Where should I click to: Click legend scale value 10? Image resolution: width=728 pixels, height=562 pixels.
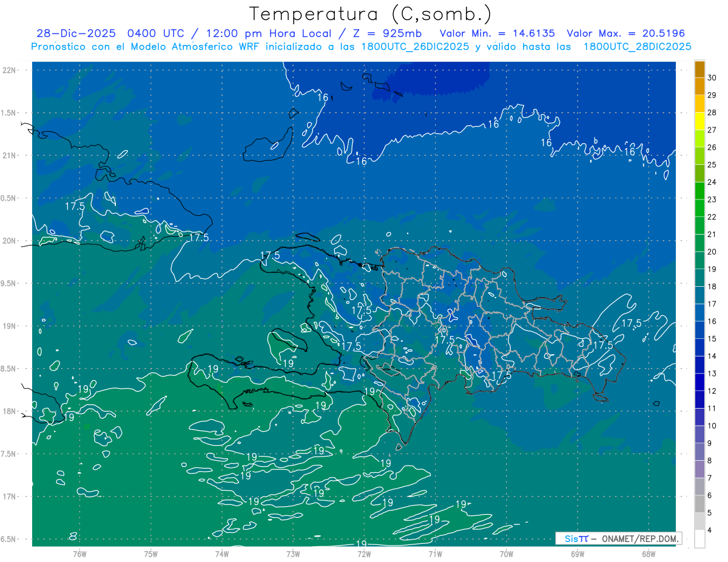(x=712, y=426)
